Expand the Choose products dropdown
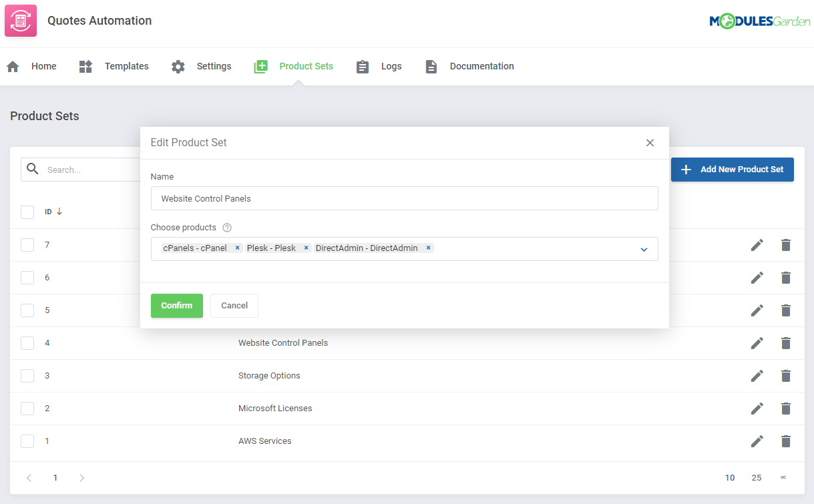 644,248
